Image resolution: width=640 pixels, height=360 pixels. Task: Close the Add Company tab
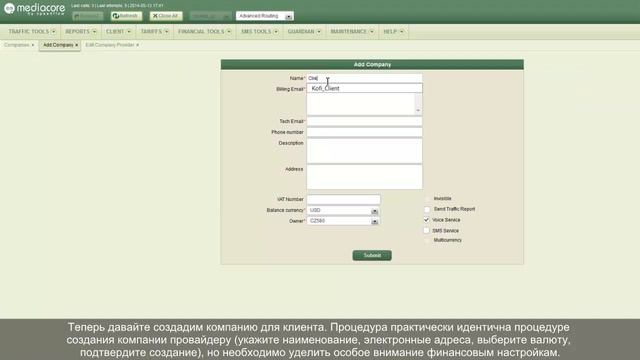tap(77, 45)
